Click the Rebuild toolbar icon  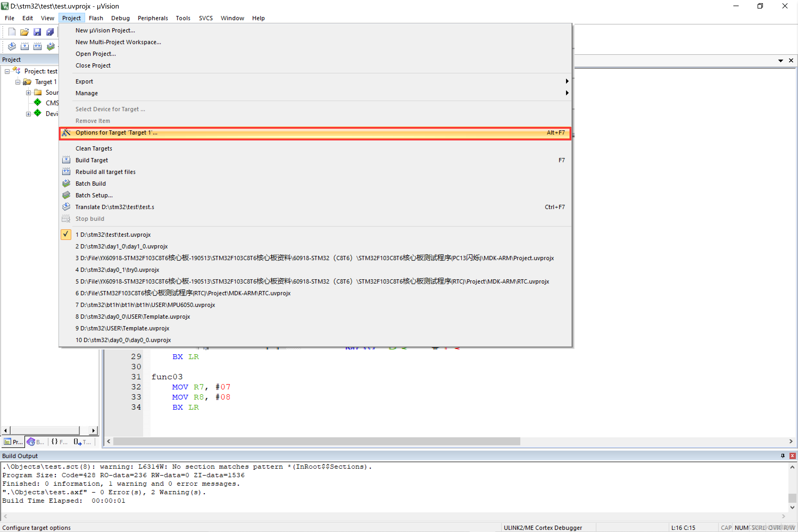pyautogui.click(x=38, y=46)
